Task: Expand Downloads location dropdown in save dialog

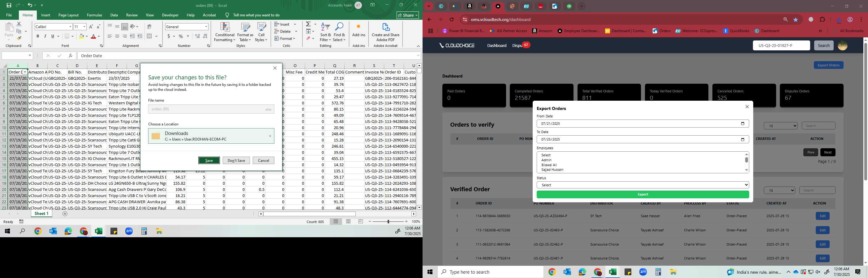Action: click(x=270, y=136)
